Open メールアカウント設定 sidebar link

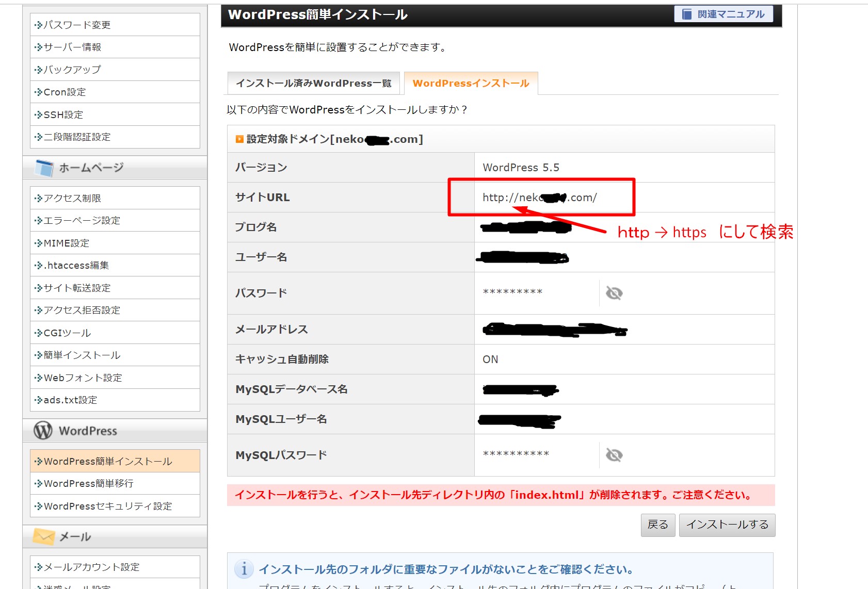click(115, 567)
